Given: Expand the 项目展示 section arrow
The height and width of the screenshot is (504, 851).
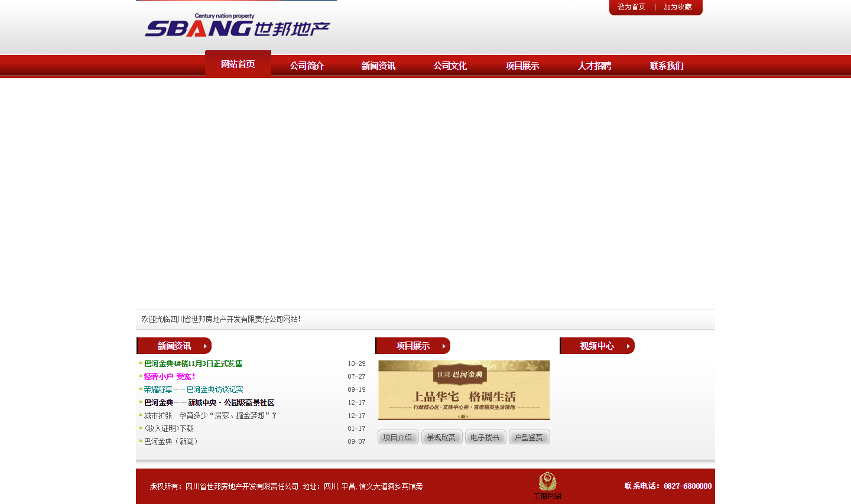Looking at the screenshot, I should (444, 346).
